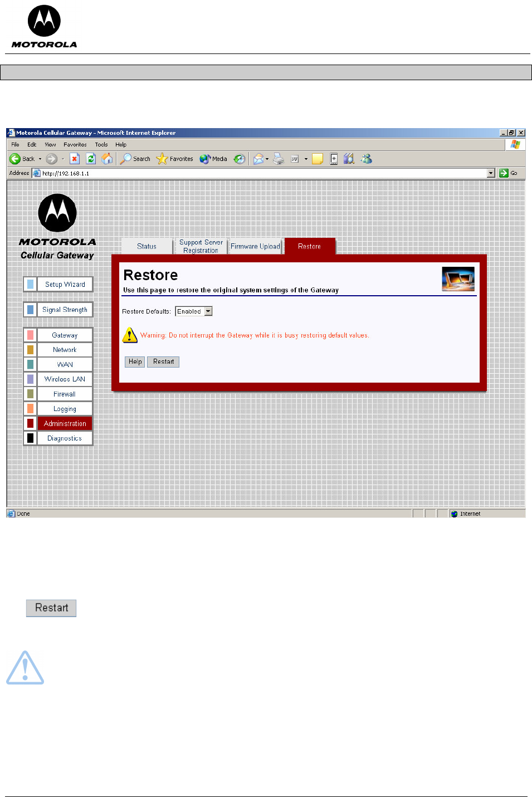The height and width of the screenshot is (797, 532).
Task: Click the Restore page computer image
Action: coord(458,278)
